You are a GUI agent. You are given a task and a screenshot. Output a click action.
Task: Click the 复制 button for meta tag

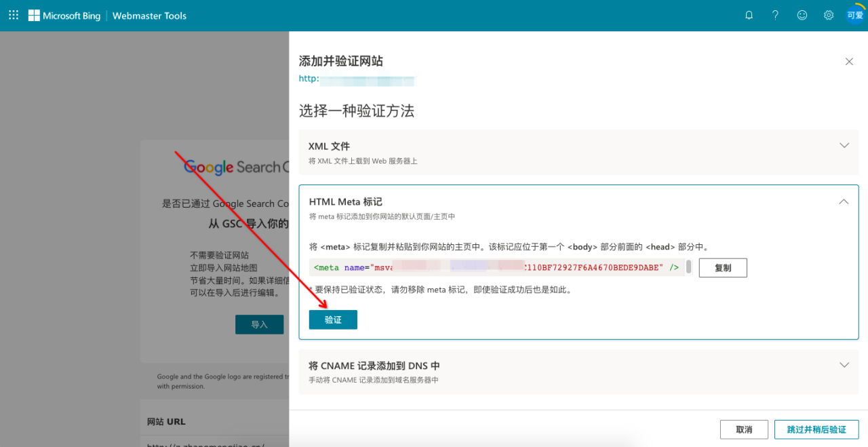coord(723,268)
